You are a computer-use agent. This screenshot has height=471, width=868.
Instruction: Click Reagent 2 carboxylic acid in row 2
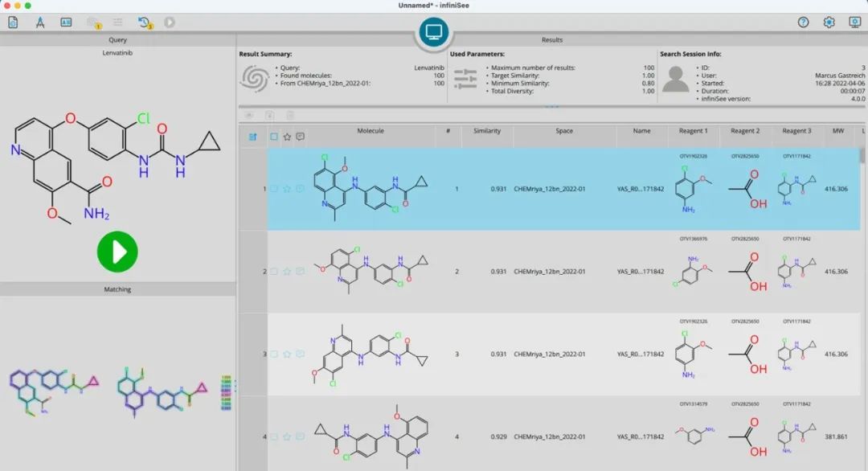click(x=747, y=271)
